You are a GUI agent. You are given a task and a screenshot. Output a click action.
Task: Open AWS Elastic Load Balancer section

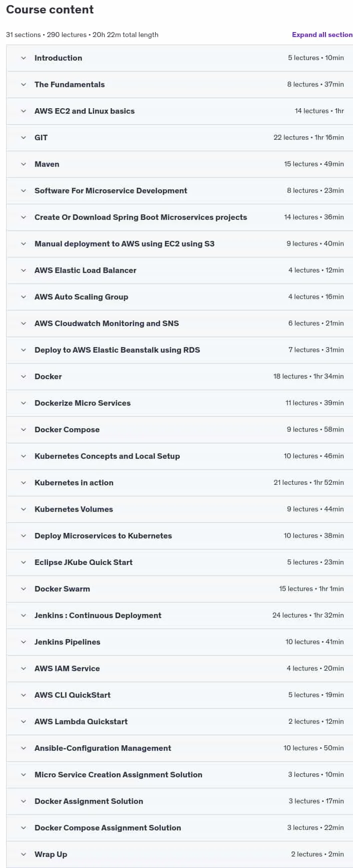click(180, 270)
